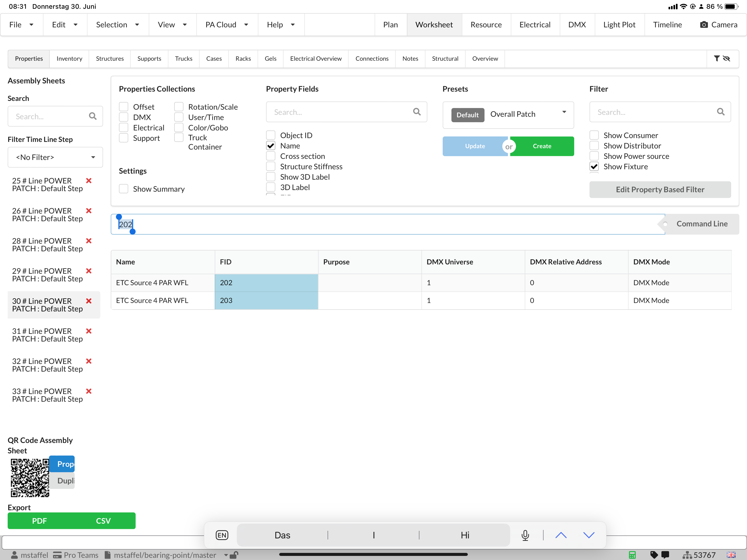
Task: Click the filter funnel icon
Action: tap(717, 59)
